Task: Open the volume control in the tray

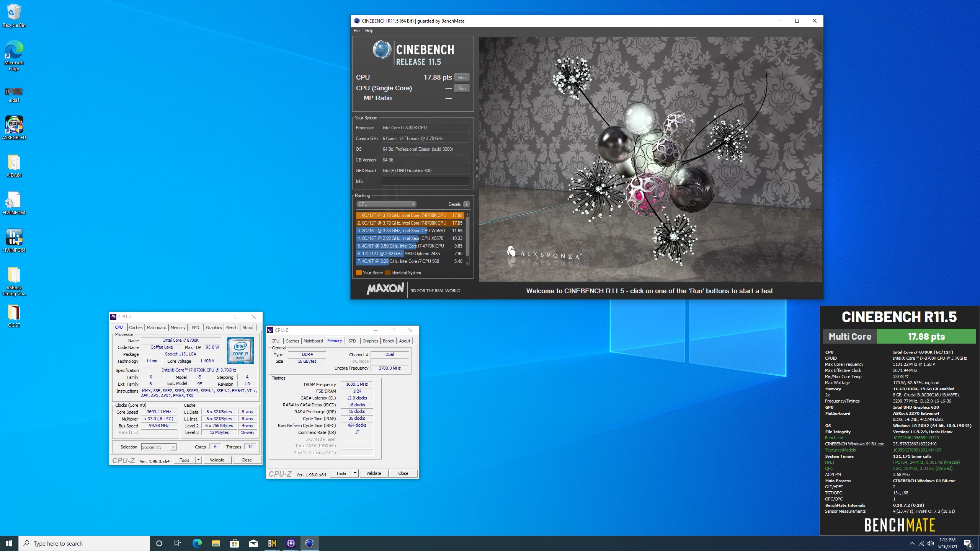Action: click(x=931, y=543)
